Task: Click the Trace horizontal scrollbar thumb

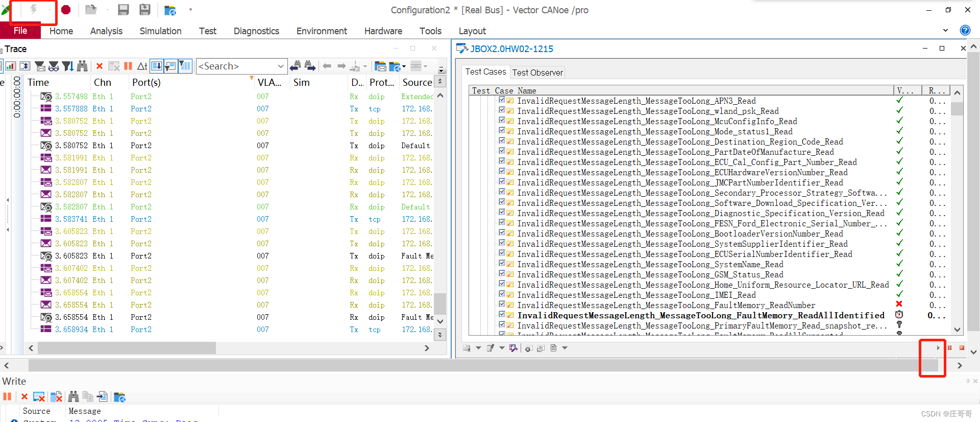Action: coord(127,348)
